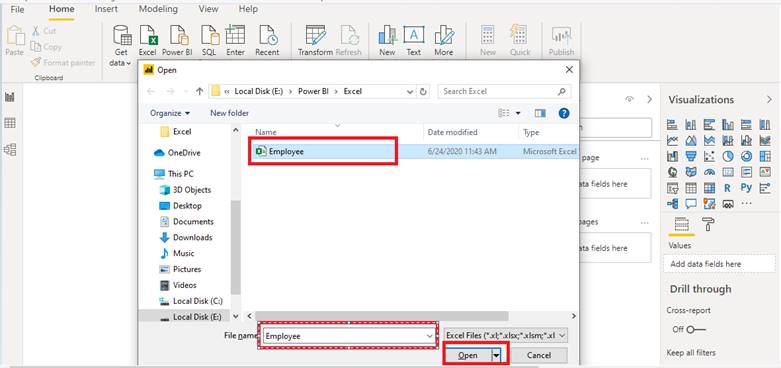Screen dimensions: 781x368
Task: Switch to Report view in left sidebar
Action: [10, 97]
